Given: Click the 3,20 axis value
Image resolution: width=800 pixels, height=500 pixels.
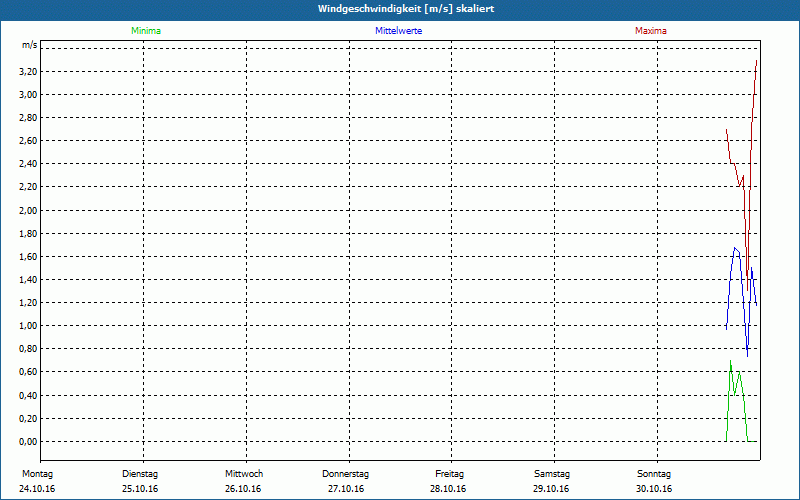Looking at the screenshot, I should click(28, 71).
